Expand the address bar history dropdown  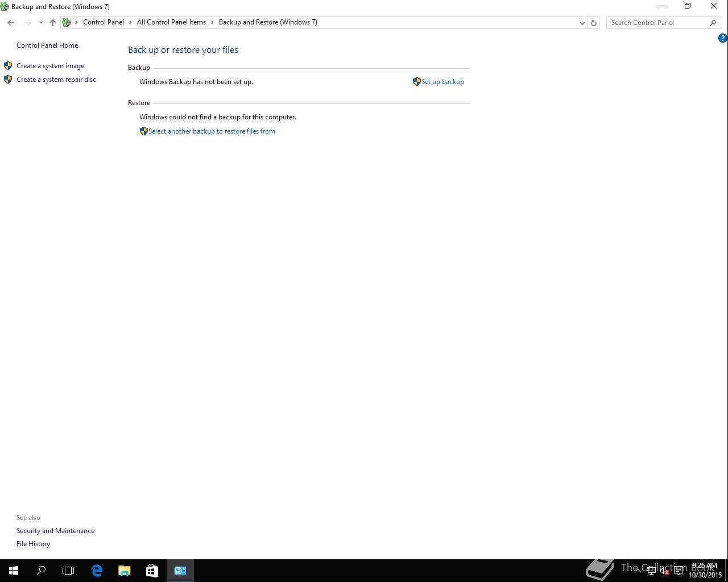point(582,23)
